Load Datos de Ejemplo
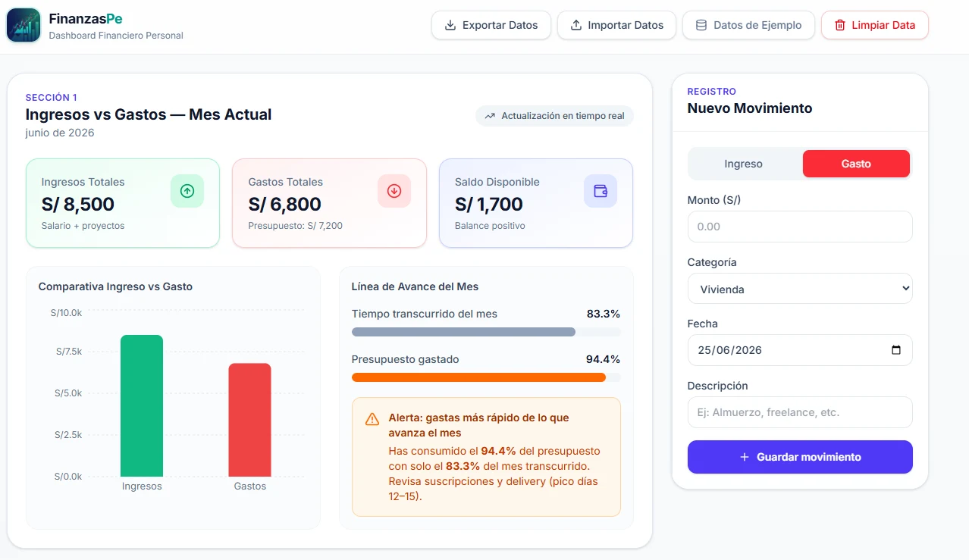969x560 pixels. point(748,25)
